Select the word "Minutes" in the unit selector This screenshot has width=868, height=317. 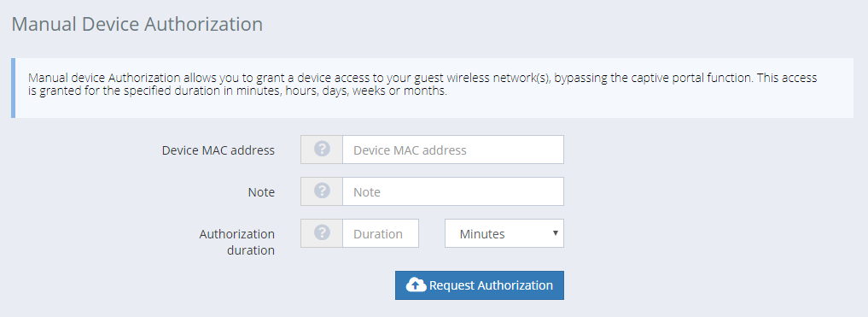pyautogui.click(x=482, y=234)
